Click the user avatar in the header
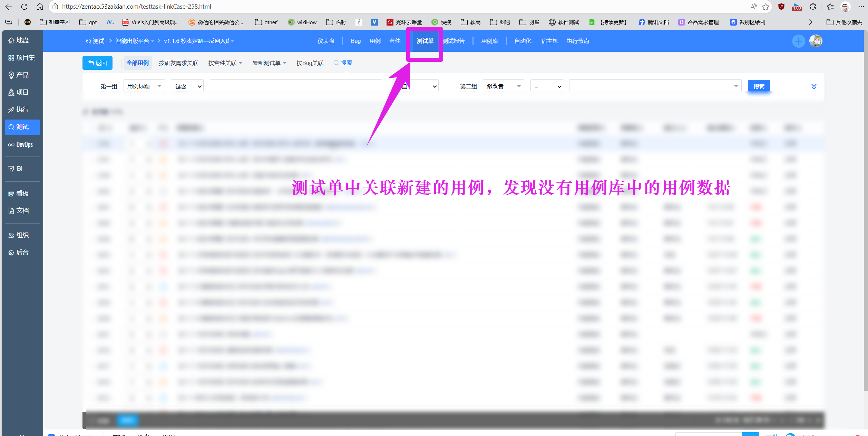This screenshot has width=868, height=436. (x=816, y=41)
